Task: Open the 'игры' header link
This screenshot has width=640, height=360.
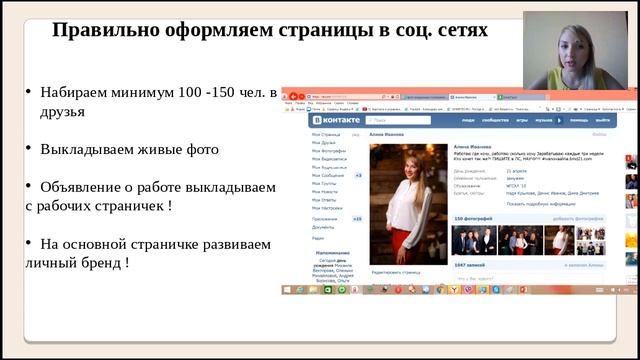Action: [x=522, y=120]
